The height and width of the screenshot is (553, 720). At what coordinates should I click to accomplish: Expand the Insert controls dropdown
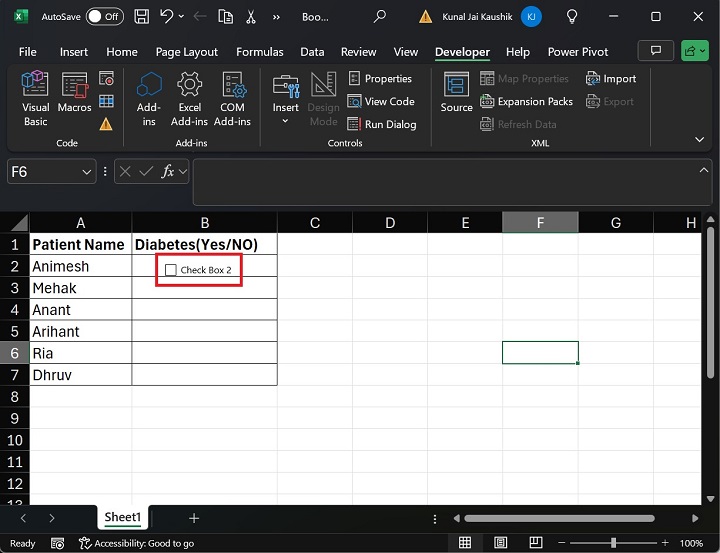point(285,122)
